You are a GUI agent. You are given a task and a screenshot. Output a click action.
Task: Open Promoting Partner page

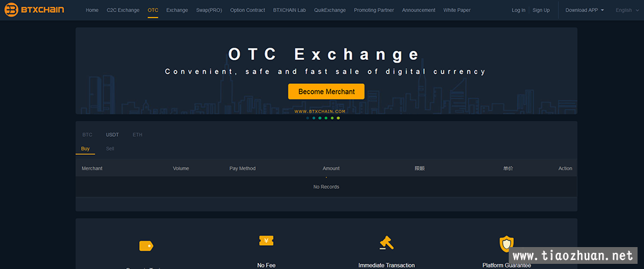click(x=374, y=10)
